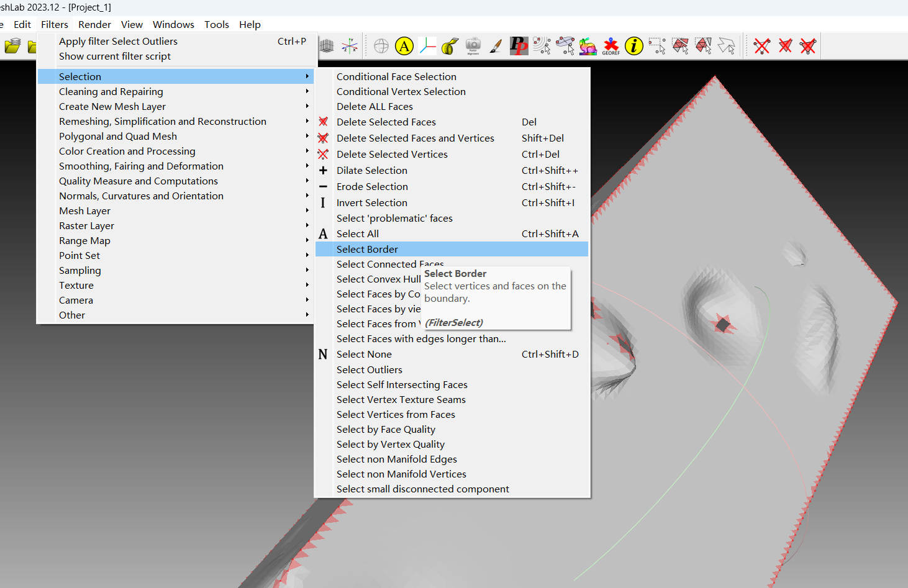Select the manipulators axis tool icon

[x=427, y=46]
